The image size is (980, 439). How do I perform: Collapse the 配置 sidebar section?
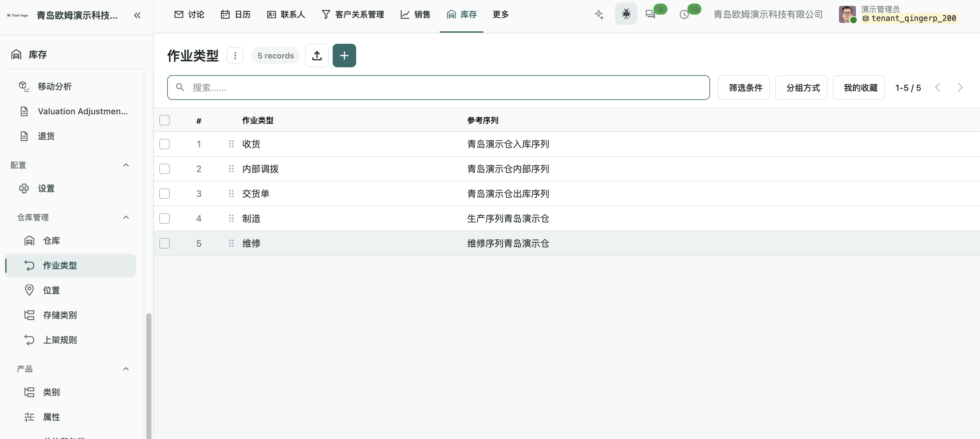[126, 165]
